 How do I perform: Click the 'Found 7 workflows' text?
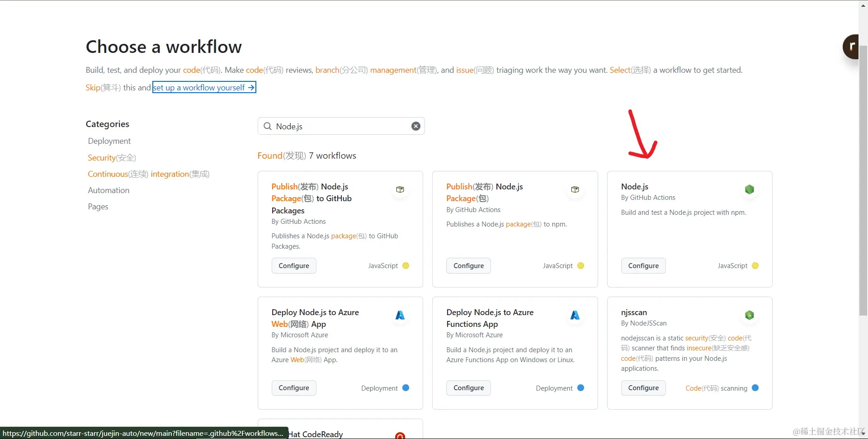coord(307,156)
